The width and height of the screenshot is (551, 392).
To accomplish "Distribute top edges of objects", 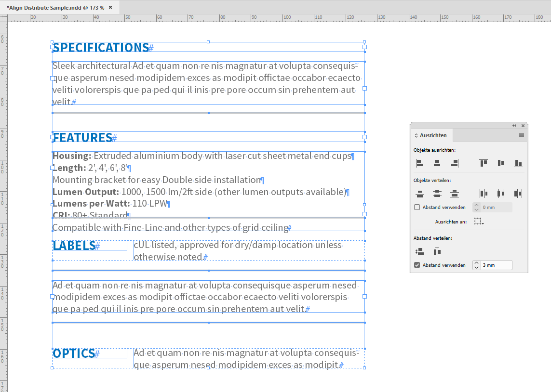I will tap(419, 194).
